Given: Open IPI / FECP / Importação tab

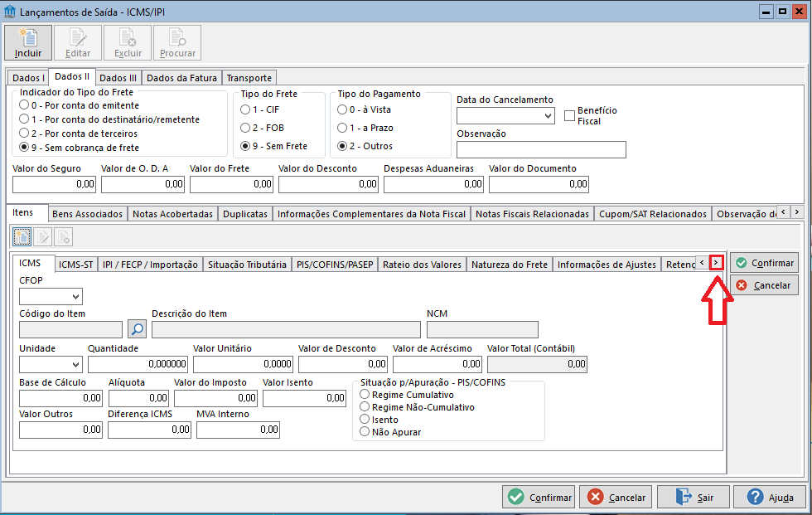Looking at the screenshot, I should point(150,265).
